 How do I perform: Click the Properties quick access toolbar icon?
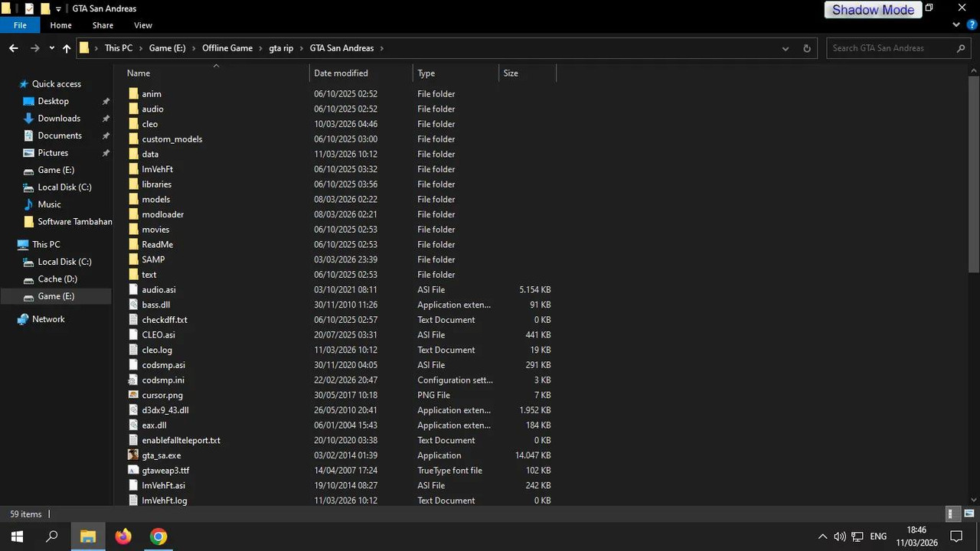click(x=30, y=8)
